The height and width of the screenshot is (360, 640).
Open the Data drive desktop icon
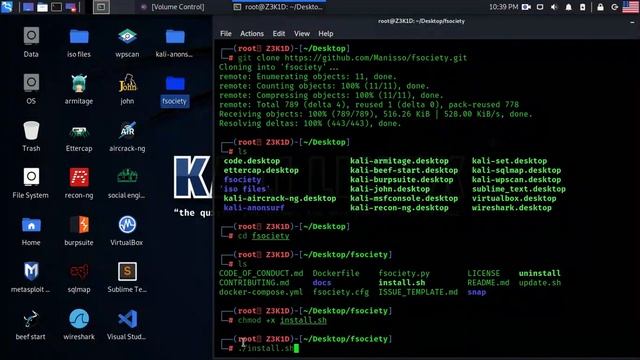click(31, 42)
